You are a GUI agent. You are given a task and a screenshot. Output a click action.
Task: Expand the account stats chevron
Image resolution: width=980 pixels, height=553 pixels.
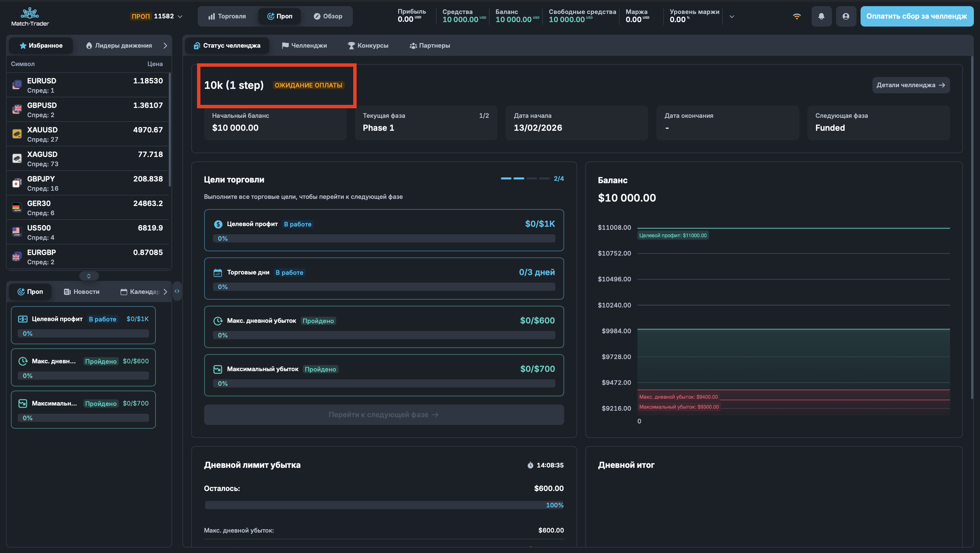coord(732,16)
